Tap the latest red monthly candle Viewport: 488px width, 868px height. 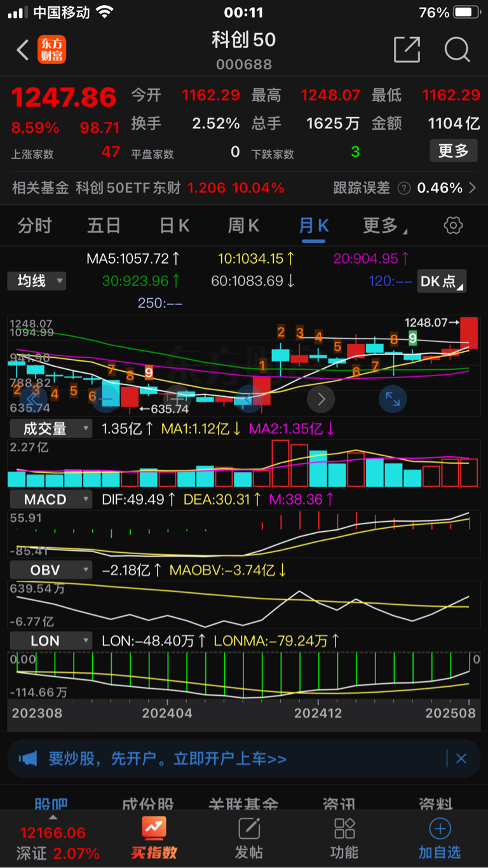tap(470, 332)
